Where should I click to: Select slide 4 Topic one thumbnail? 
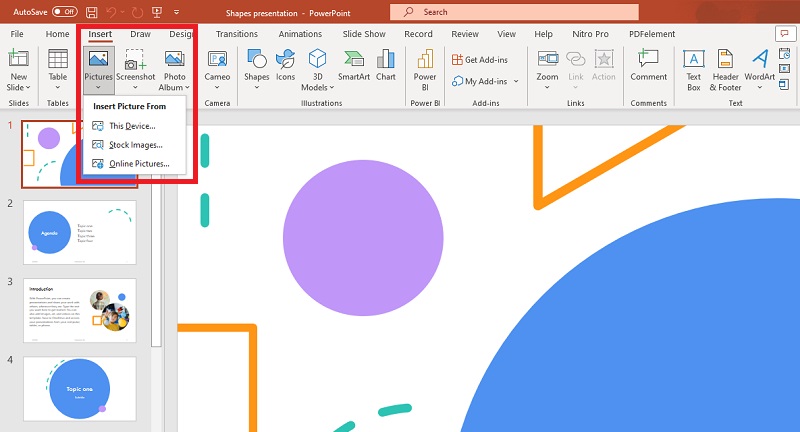pos(80,389)
